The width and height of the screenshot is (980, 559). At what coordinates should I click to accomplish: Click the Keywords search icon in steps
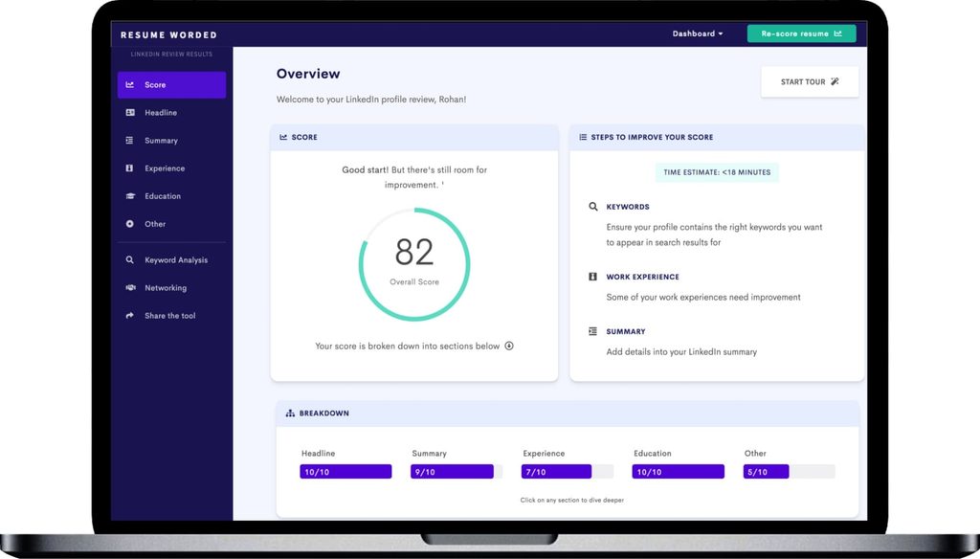click(593, 207)
